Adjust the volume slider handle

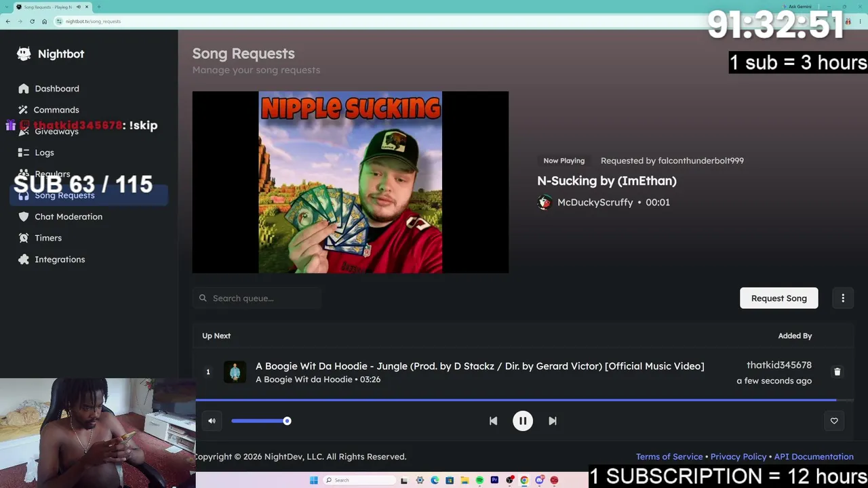click(x=287, y=421)
